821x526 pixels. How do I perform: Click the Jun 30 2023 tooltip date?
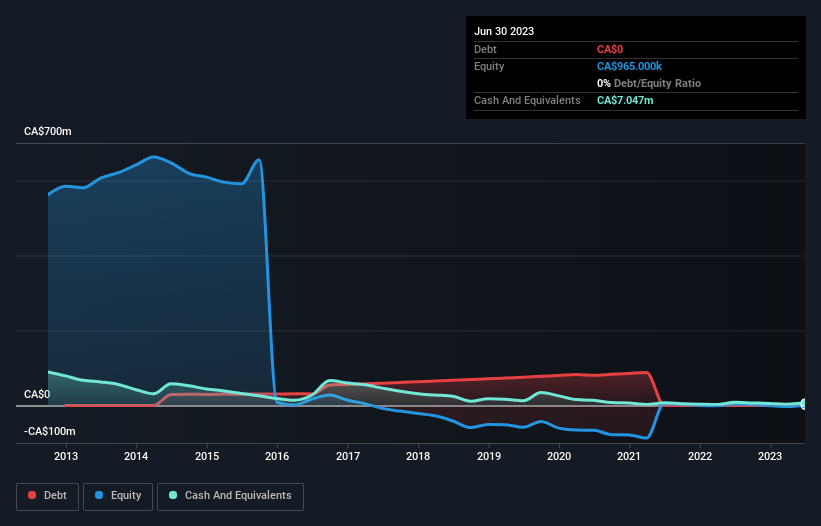click(504, 31)
